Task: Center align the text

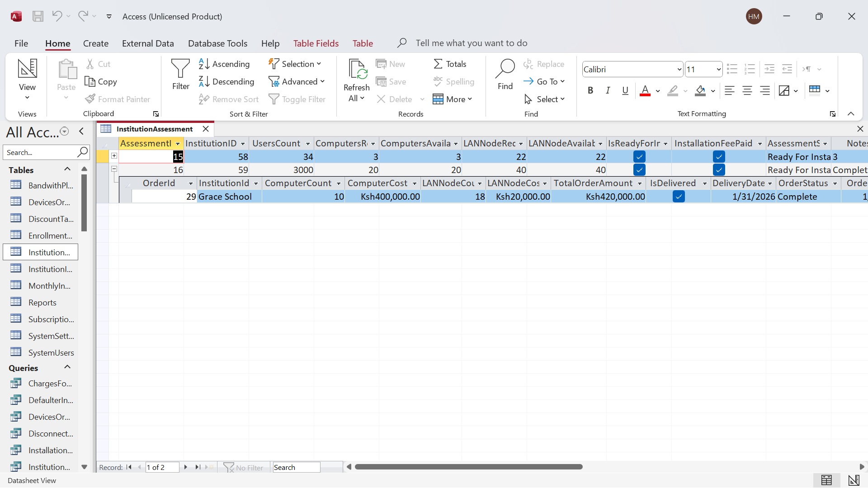Action: point(747,90)
